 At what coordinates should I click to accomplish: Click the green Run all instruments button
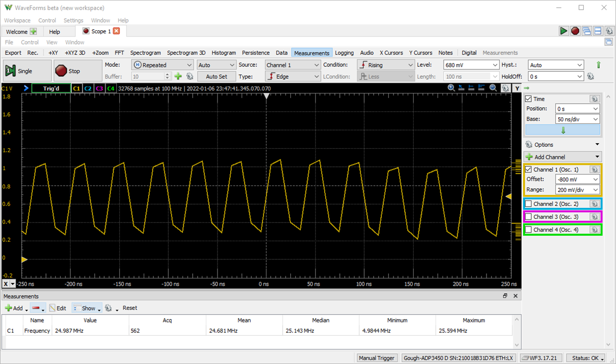pos(563,31)
